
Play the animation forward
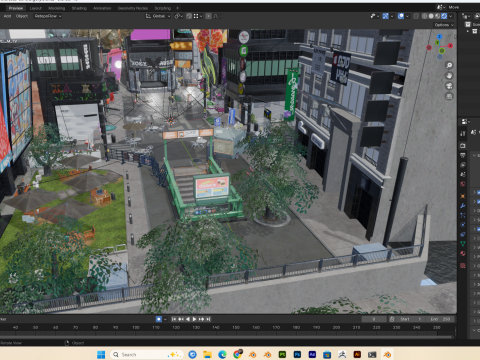tap(194, 319)
